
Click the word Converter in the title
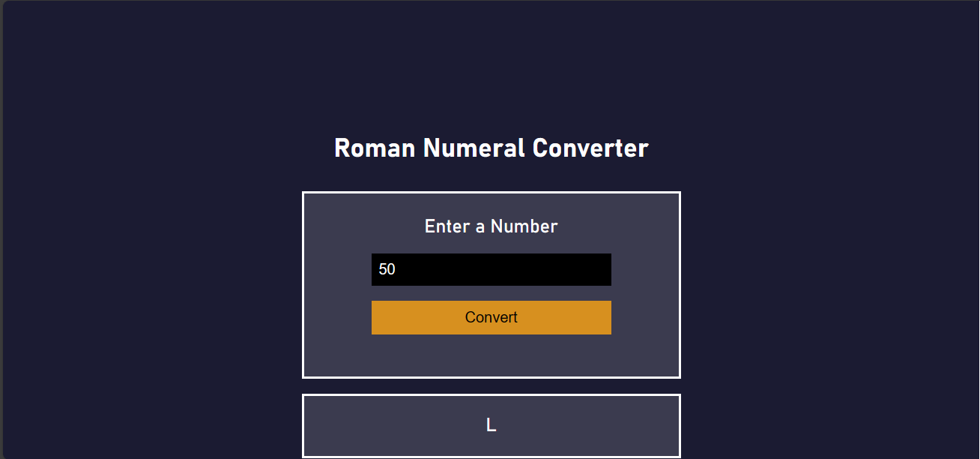coord(590,148)
